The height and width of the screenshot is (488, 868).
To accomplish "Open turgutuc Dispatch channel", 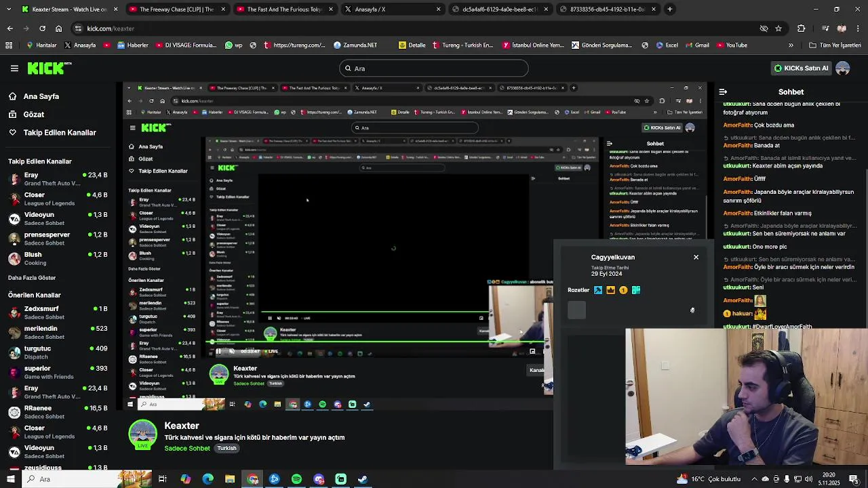I will [58, 352].
